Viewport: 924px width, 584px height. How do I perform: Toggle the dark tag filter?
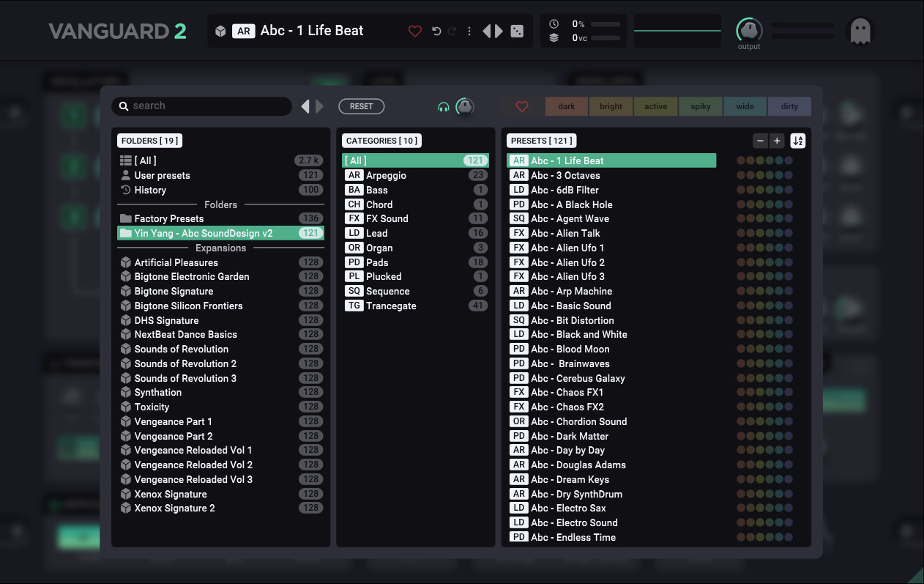[567, 106]
